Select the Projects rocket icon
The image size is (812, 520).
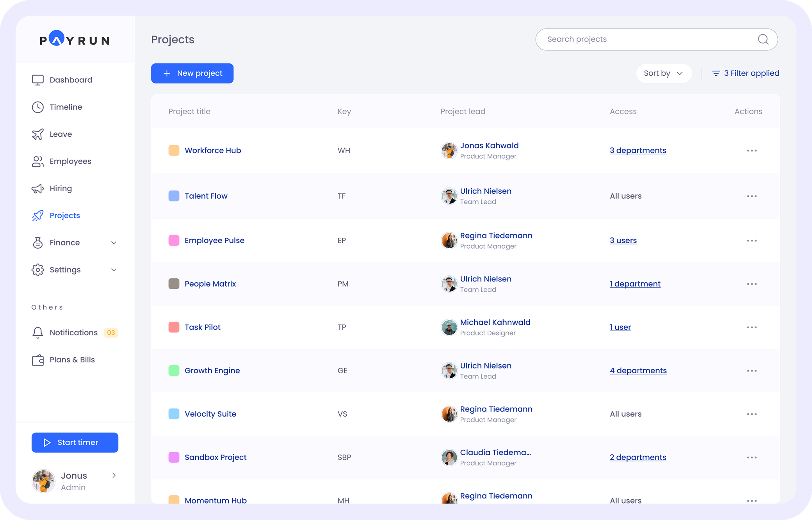click(37, 215)
